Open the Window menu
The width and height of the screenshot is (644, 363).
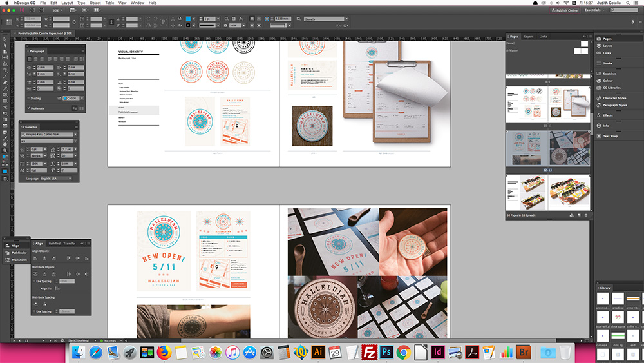[137, 3]
